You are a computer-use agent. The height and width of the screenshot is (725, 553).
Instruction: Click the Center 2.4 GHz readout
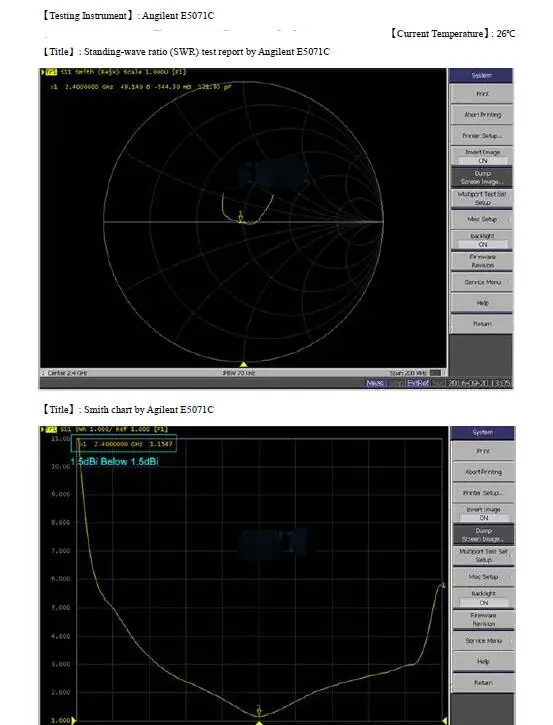tap(68, 373)
